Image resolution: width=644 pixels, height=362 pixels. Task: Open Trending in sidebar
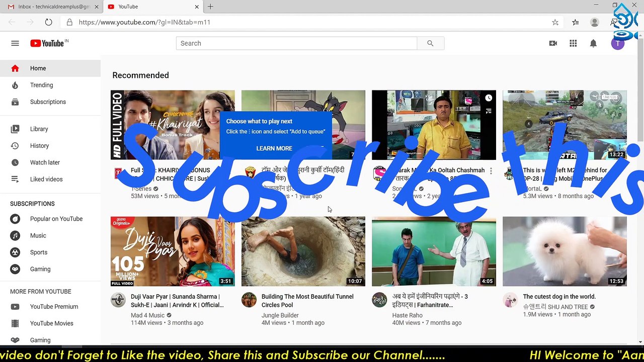[50, 85]
